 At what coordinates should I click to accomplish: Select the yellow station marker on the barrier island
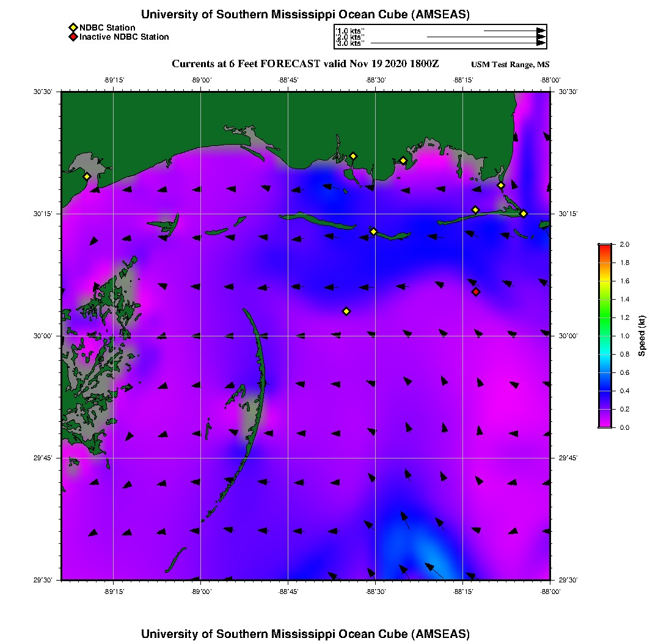[x=373, y=231]
